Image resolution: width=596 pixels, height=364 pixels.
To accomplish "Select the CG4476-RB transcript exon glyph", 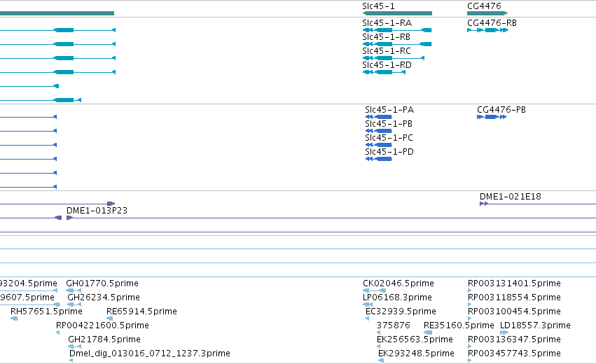I will pos(487,30).
